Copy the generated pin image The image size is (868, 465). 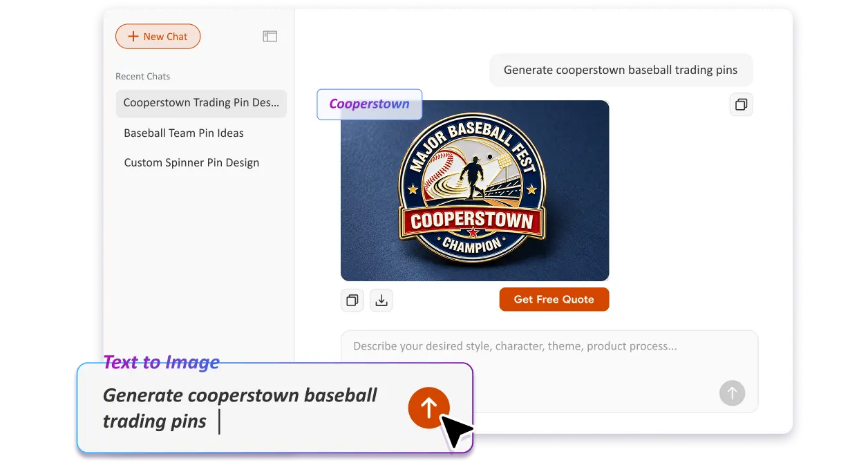click(352, 300)
